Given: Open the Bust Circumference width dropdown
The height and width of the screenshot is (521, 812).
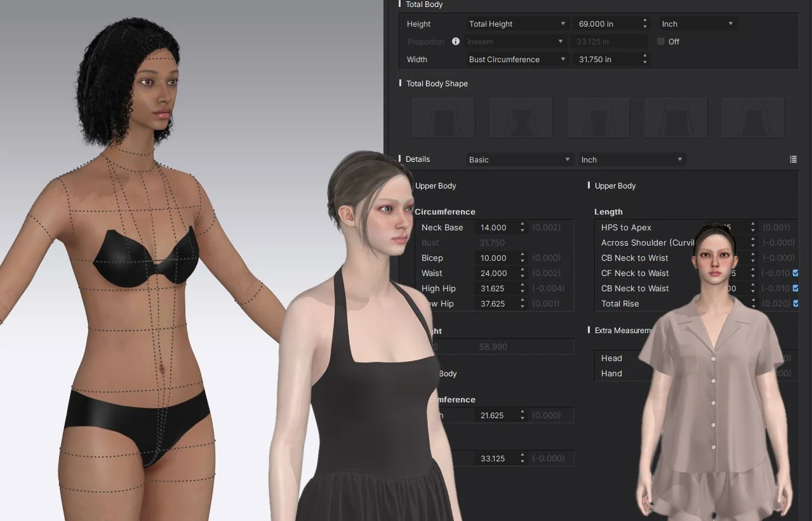Looking at the screenshot, I should point(517,60).
